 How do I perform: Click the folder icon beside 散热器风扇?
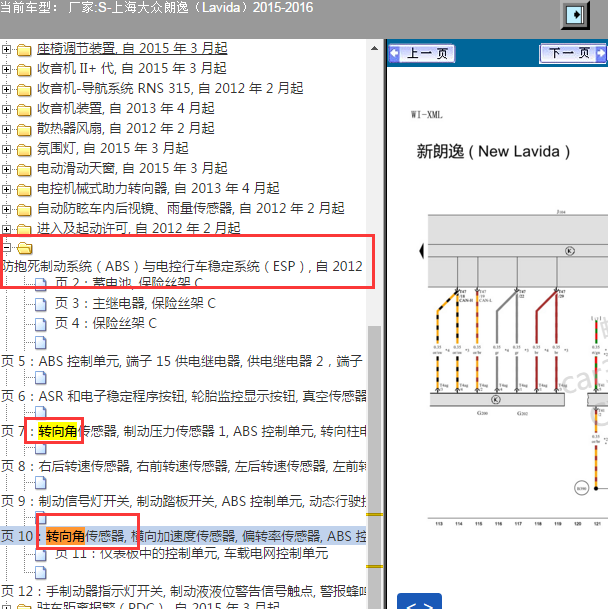click(x=24, y=128)
